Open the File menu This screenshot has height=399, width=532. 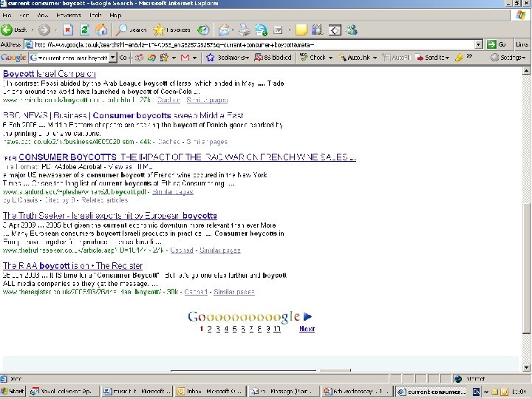pos(7,16)
